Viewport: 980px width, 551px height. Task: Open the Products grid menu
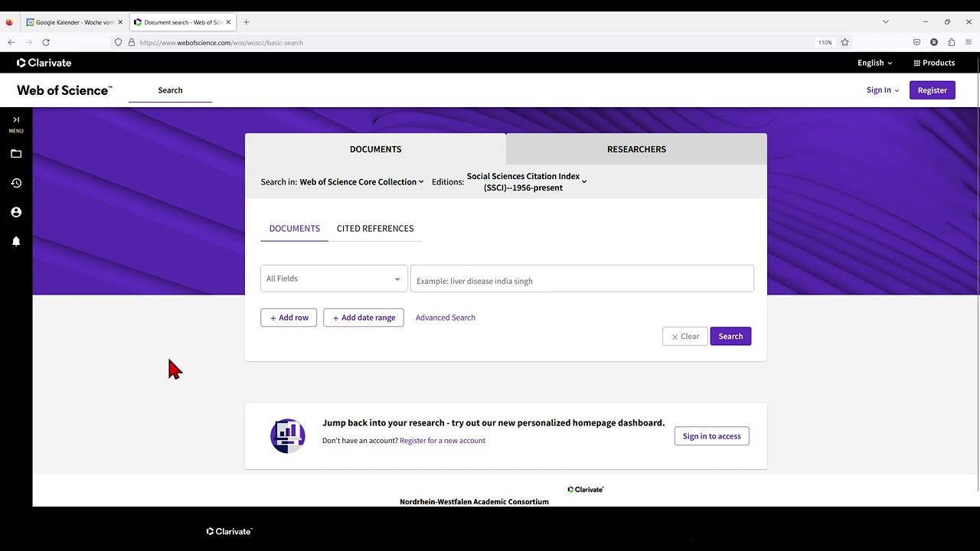pos(934,63)
